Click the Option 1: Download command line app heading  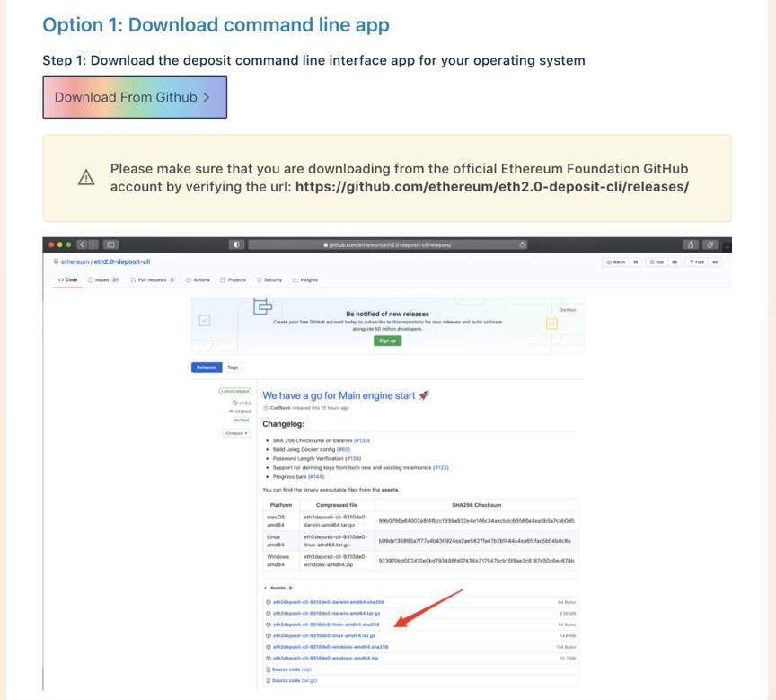(216, 25)
